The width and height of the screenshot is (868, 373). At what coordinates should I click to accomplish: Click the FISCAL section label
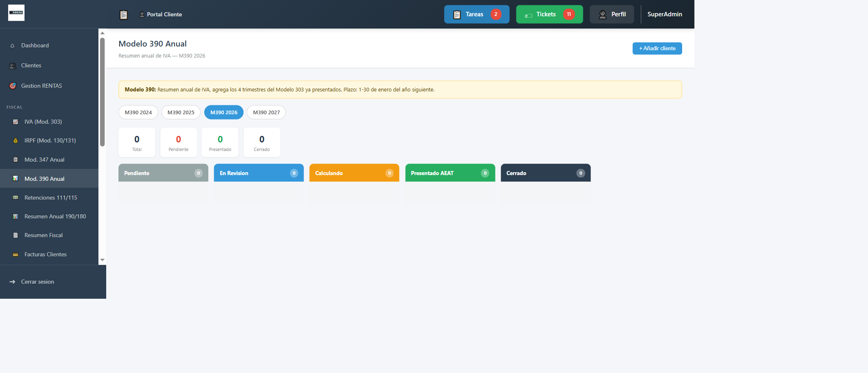tap(14, 107)
